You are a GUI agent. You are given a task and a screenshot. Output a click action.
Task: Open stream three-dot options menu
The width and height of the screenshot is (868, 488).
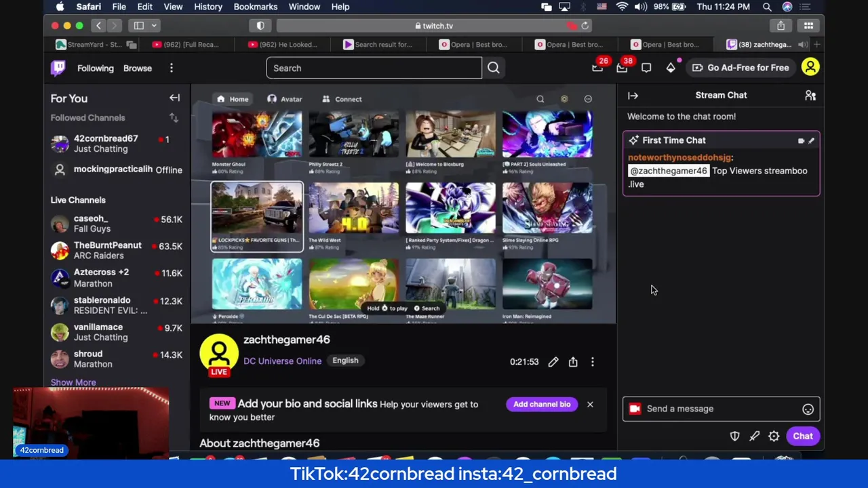coord(593,362)
